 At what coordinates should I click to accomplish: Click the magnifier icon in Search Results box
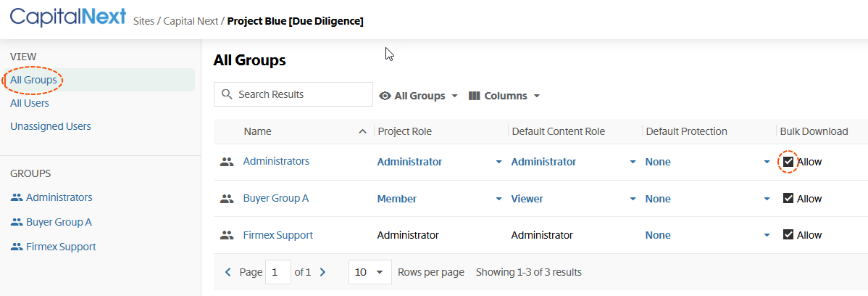coord(226,94)
